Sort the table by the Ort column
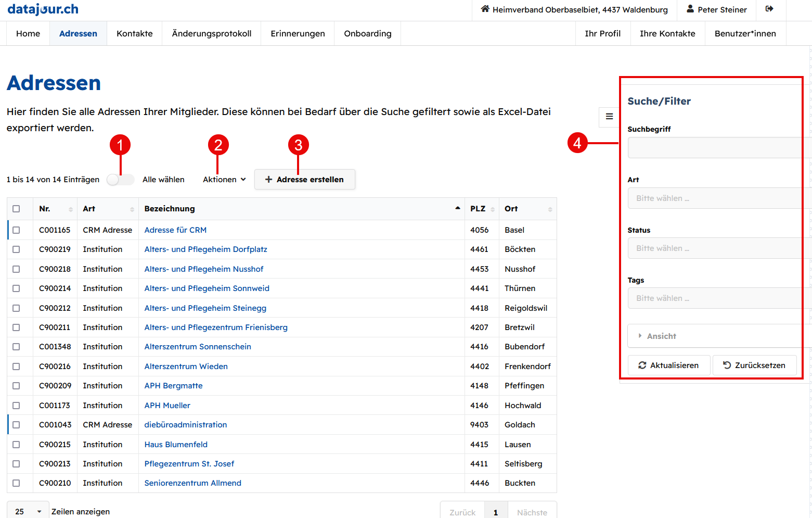The image size is (812, 518). [527, 209]
